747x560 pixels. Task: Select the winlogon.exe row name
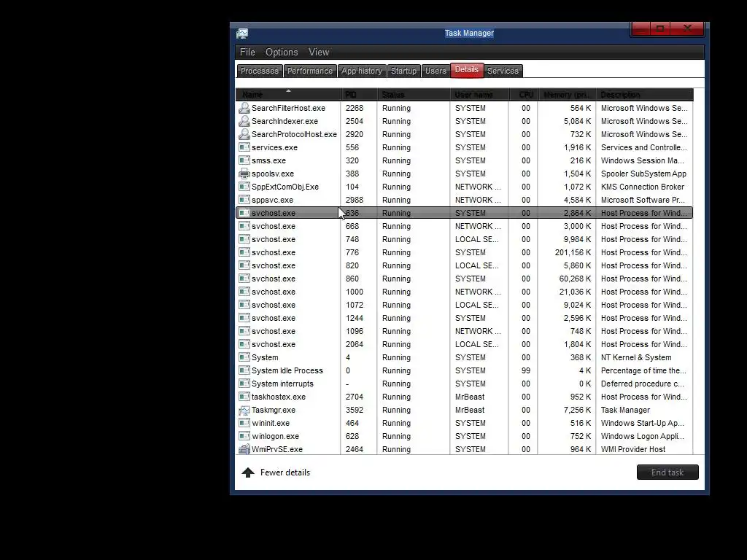[275, 436]
